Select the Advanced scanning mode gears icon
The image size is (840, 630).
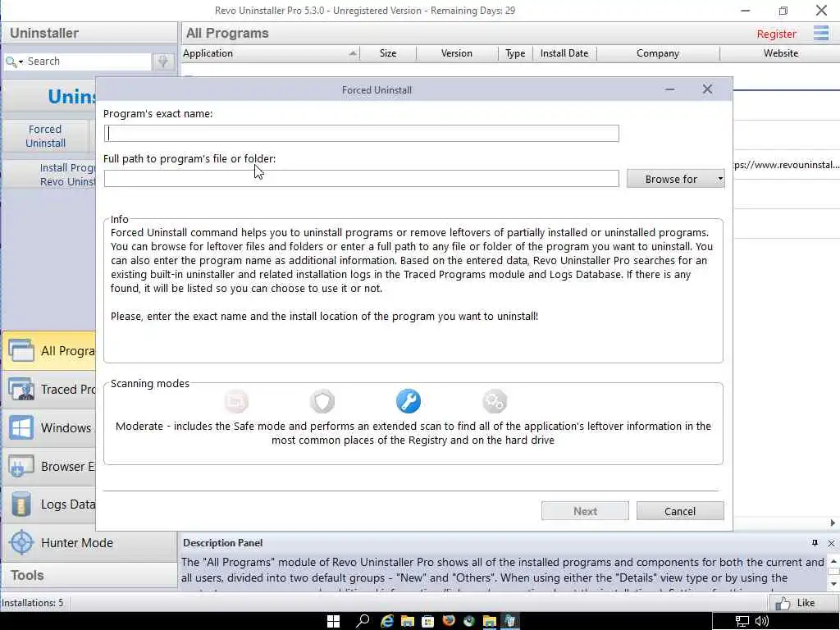click(495, 401)
